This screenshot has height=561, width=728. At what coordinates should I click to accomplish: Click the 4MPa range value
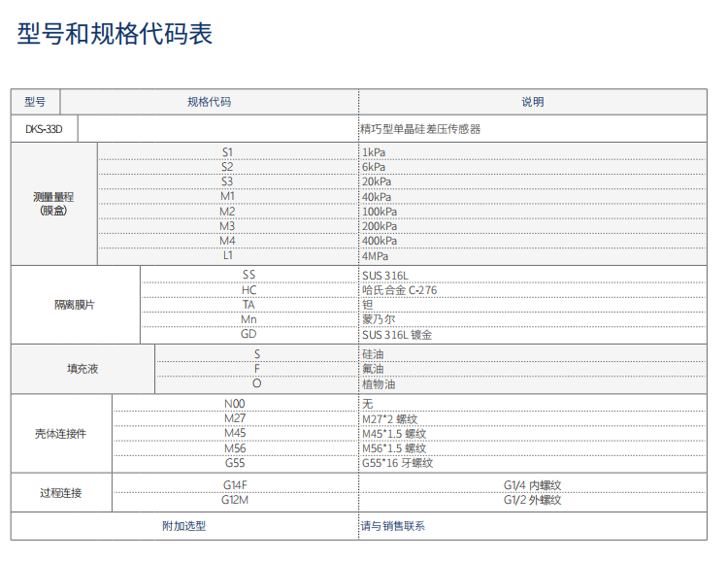click(x=377, y=256)
